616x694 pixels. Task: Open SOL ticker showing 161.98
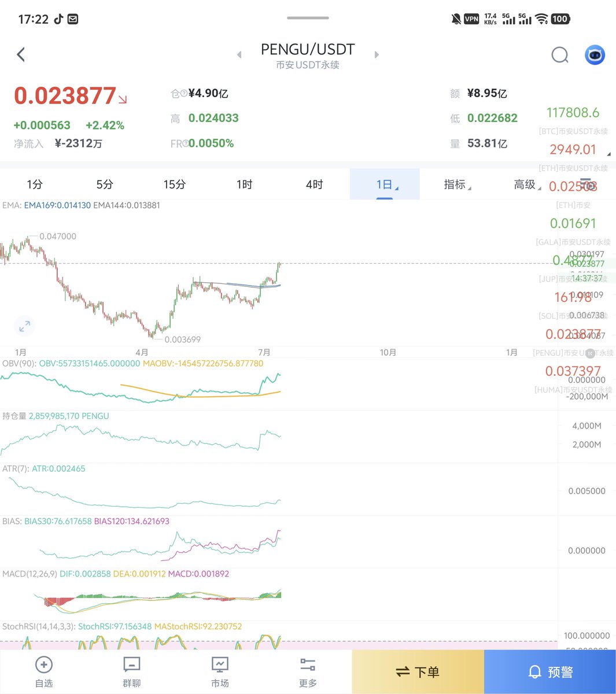coord(573,297)
